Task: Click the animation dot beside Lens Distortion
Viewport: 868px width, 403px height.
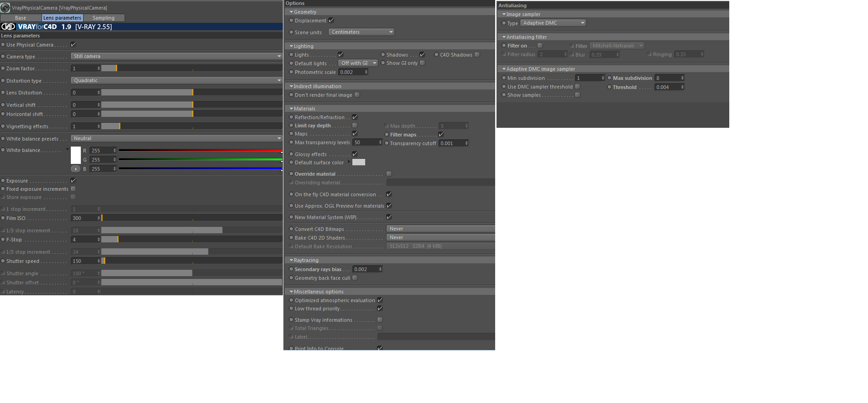Action: 3,93
